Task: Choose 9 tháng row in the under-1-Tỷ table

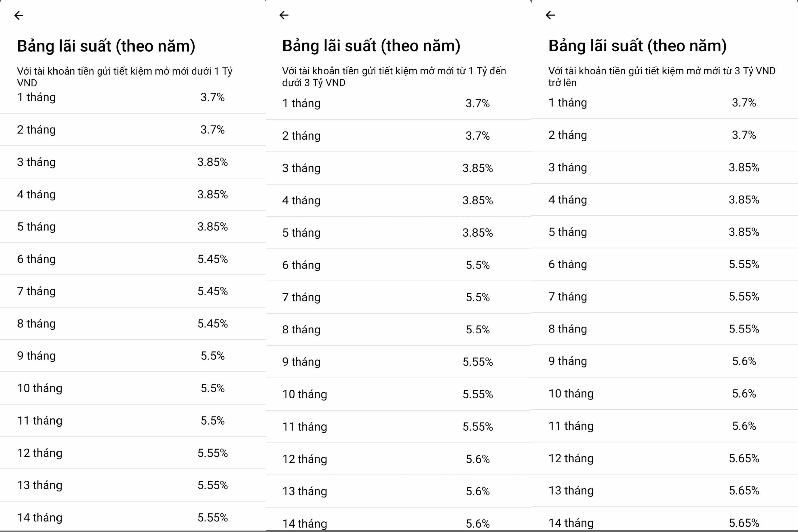Action: pos(132,356)
